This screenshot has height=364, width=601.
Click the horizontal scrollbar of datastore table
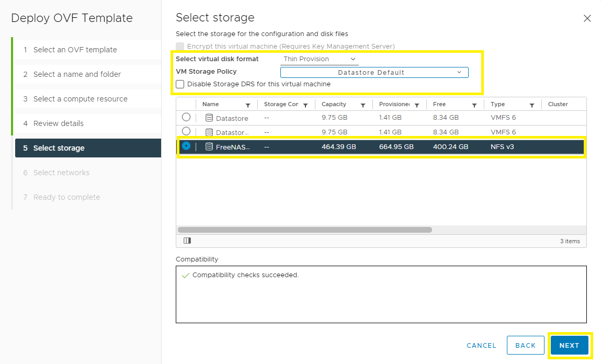pos(305,230)
